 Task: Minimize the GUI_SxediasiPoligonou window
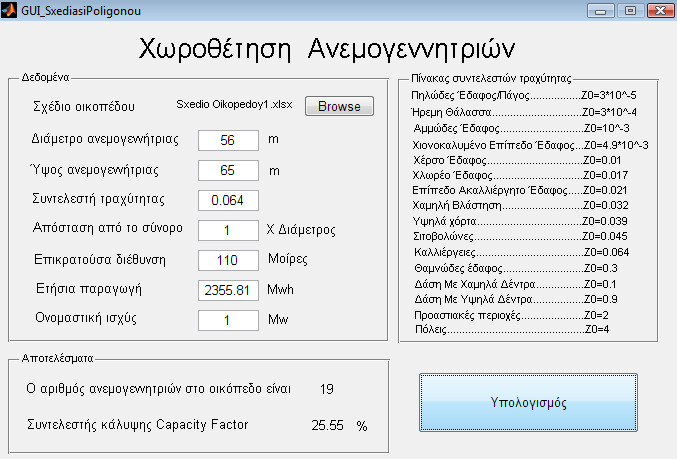(x=601, y=10)
